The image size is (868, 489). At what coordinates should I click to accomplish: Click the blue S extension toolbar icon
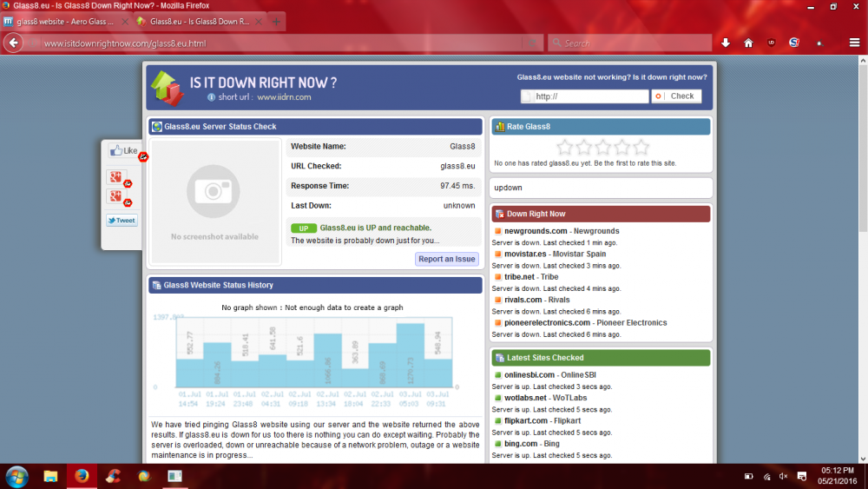tap(794, 43)
